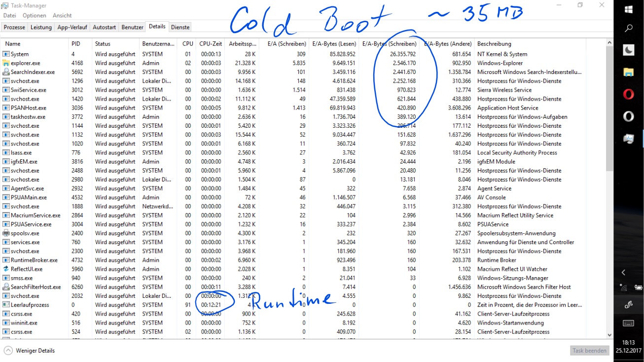The height and width of the screenshot is (362, 644).
Task: Select the wininit.exe process name
Action: pyautogui.click(x=24, y=323)
